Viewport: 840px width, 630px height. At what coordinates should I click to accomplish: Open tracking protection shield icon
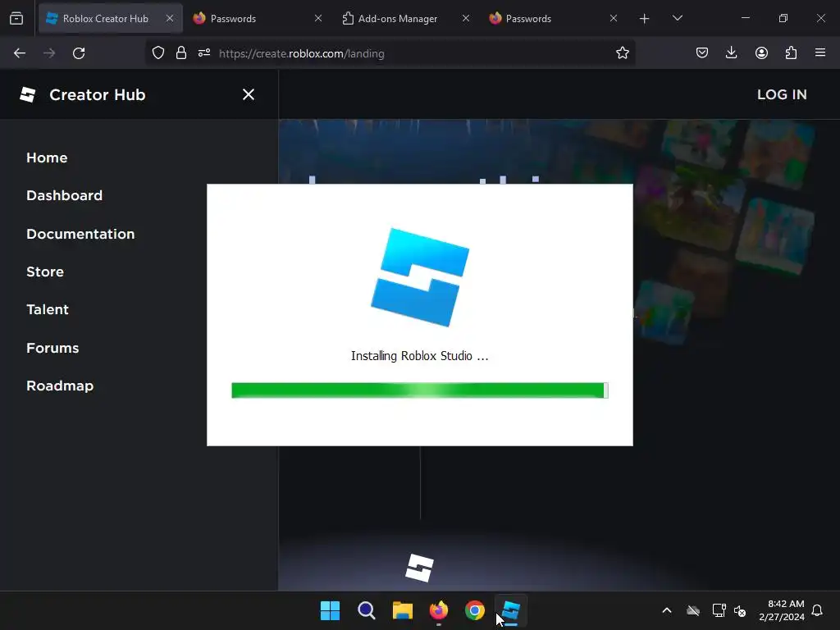[x=158, y=53]
